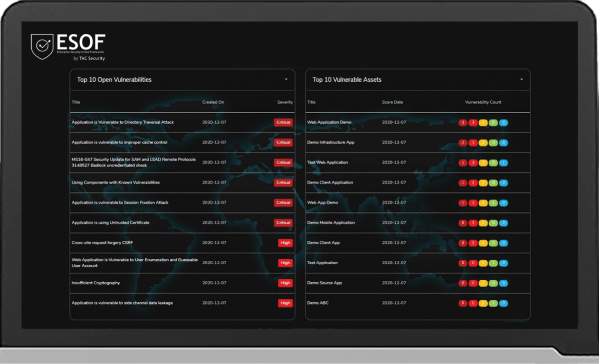
Task: Open Web Application Demo asset
Action: (x=329, y=122)
